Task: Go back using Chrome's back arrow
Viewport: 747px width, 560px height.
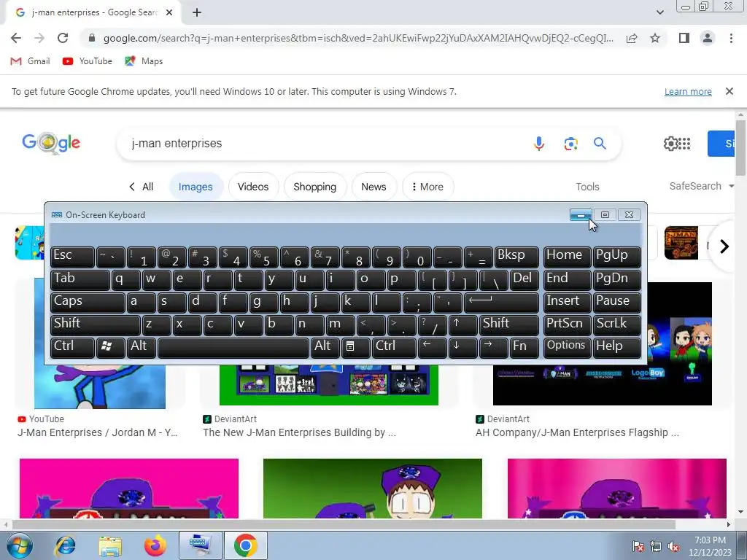Action: coord(16,38)
